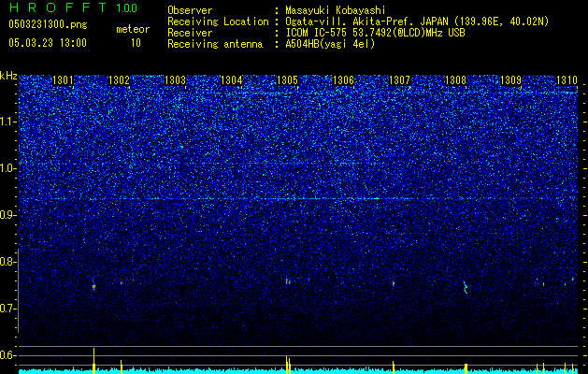
Task: Click the yellow power spike below 1307
Action: tap(394, 367)
